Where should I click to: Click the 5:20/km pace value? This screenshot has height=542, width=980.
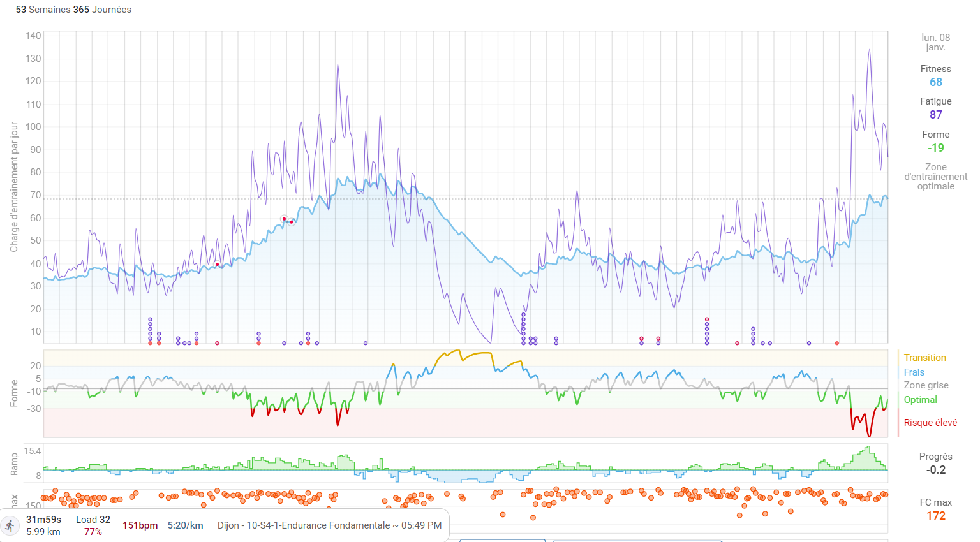point(185,525)
